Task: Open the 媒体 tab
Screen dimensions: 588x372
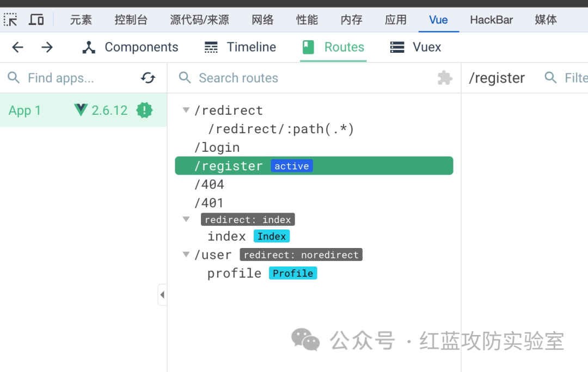Action: [546, 20]
